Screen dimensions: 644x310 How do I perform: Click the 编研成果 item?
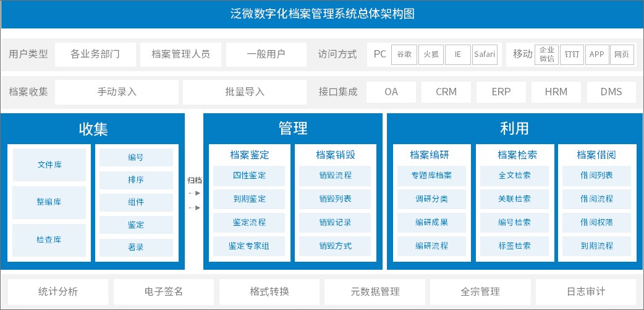tap(431, 222)
